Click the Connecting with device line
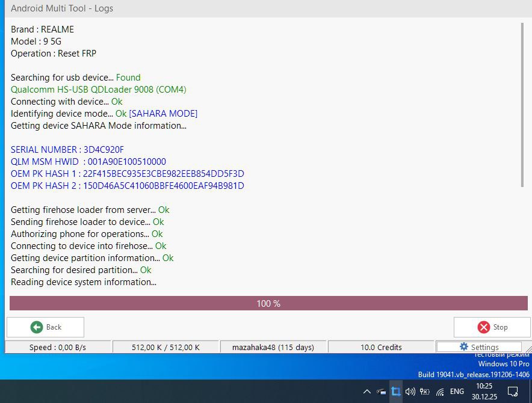This screenshot has width=532, height=403. point(66,102)
